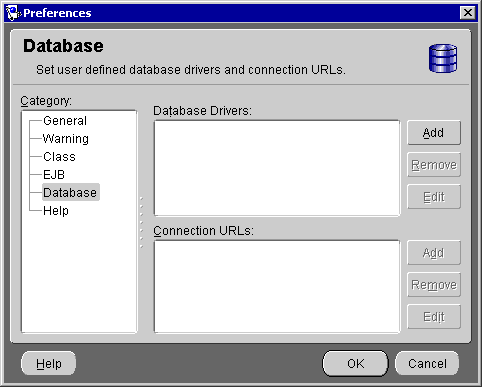Click the Preferences title bar app icon
The width and height of the screenshot is (482, 387).
(13, 13)
